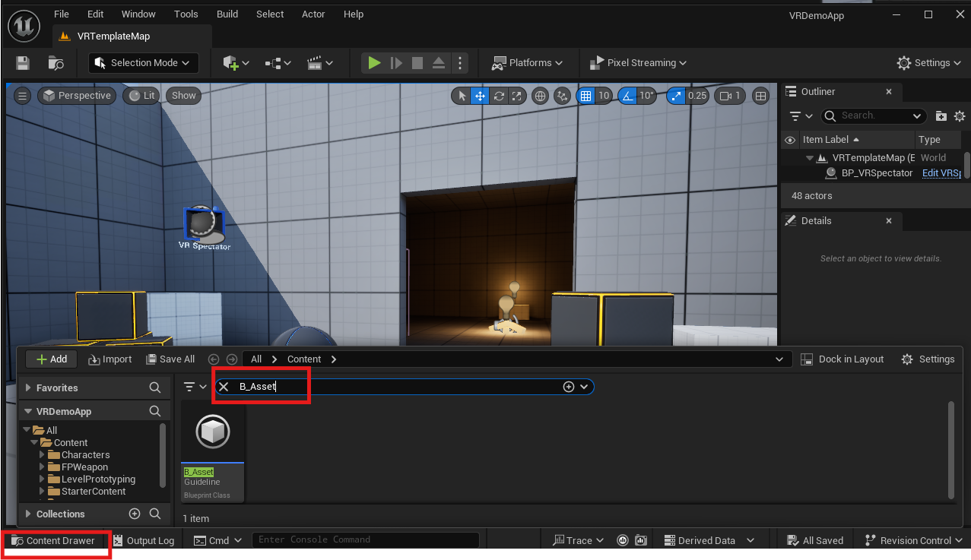This screenshot has width=971, height=560.
Task: Select the rotate gizmo tool
Action: coord(499,96)
